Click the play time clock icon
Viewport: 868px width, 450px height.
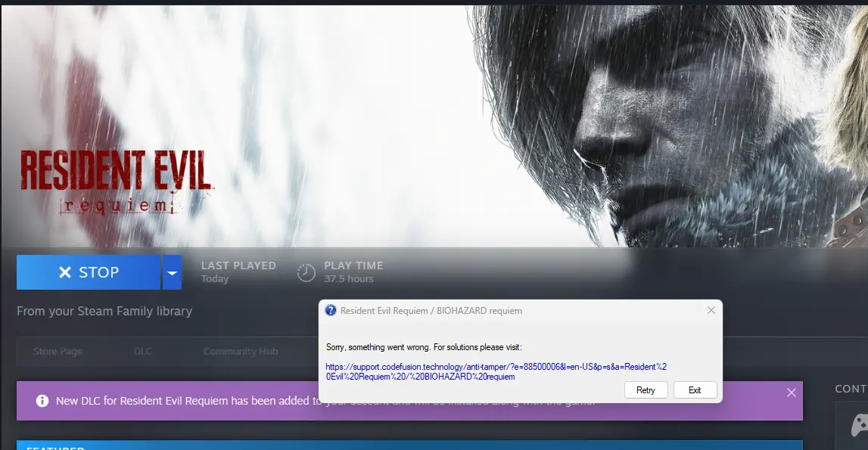pyautogui.click(x=306, y=272)
